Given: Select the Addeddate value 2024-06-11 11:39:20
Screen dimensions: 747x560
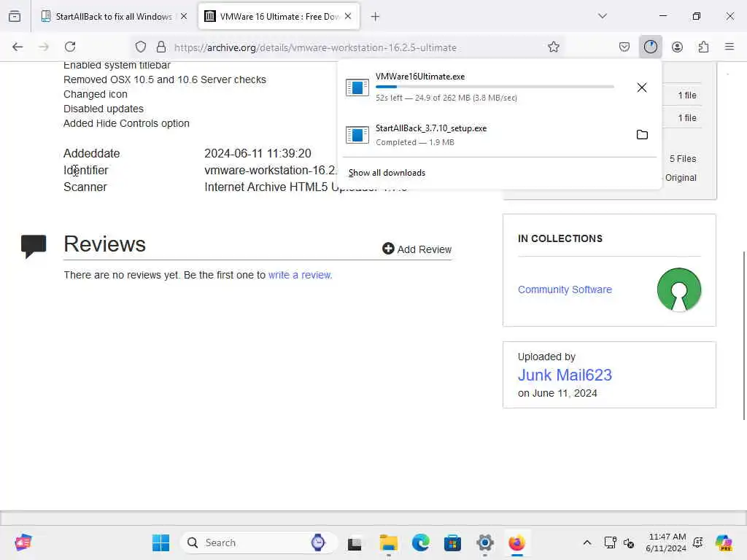Looking at the screenshot, I should [x=258, y=153].
